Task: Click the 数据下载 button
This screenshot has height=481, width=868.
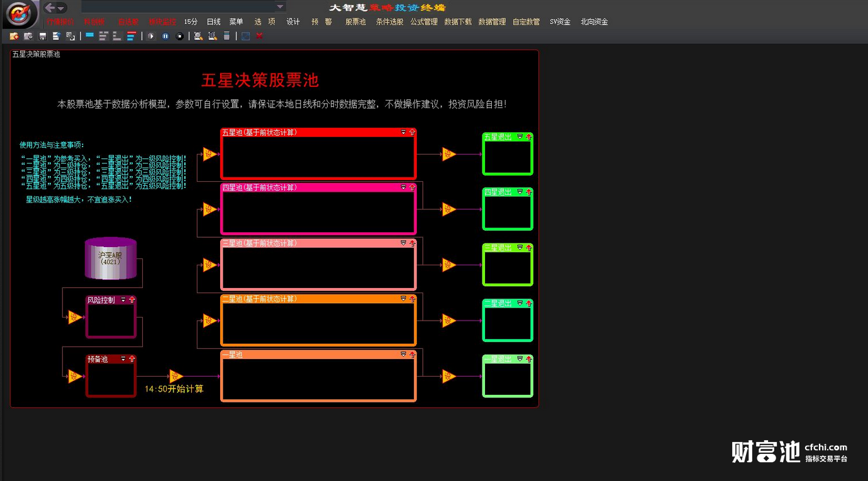Action: (x=458, y=22)
